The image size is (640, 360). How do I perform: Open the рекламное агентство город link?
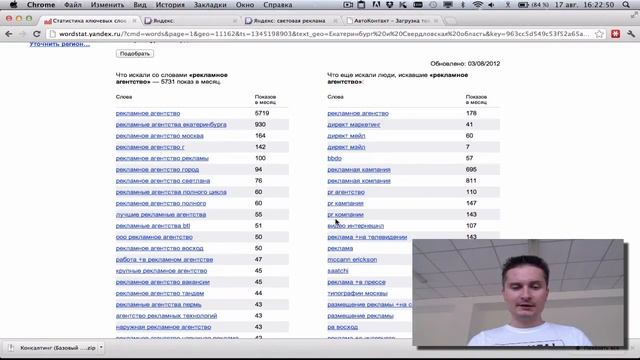[158, 169]
